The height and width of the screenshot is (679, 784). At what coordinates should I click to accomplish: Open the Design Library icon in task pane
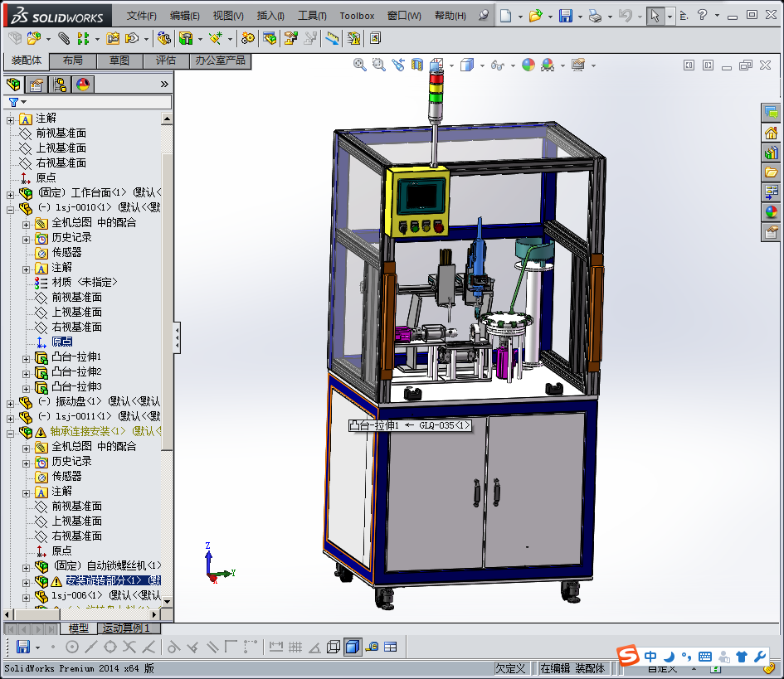click(771, 153)
